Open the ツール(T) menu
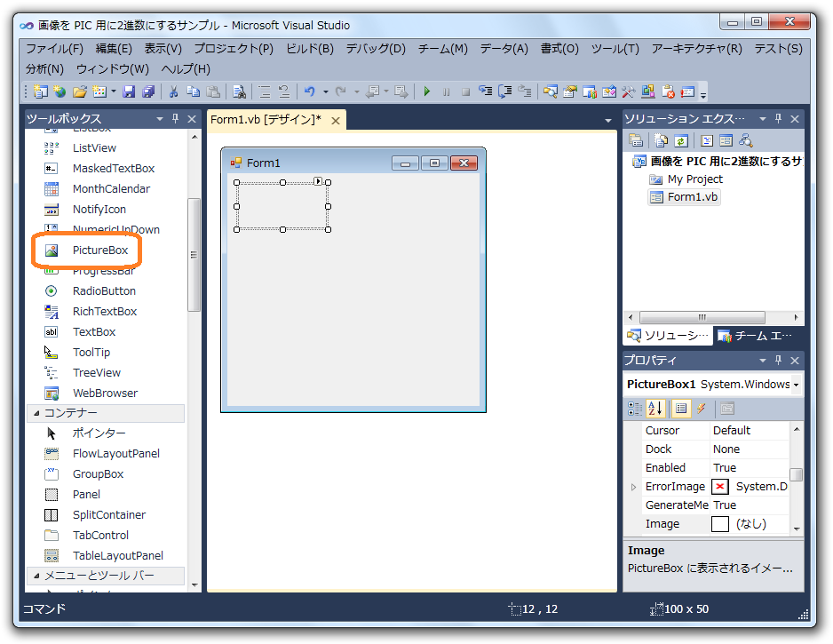The height and width of the screenshot is (644, 833). 615,49
